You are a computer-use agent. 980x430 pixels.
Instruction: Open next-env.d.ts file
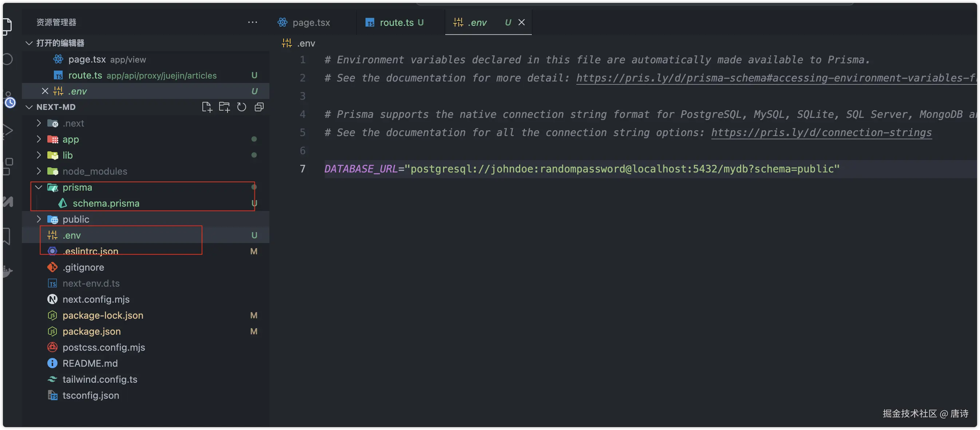coord(146,283)
